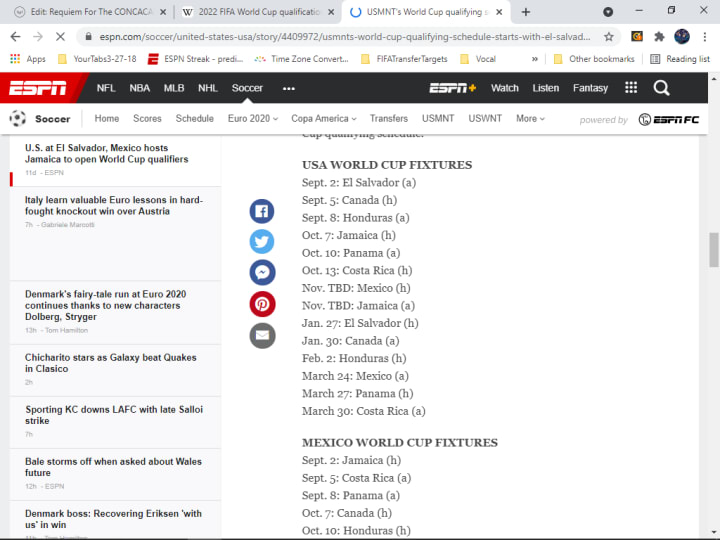Click the soccer ball icon
This screenshot has width=720, height=540.
18,118
